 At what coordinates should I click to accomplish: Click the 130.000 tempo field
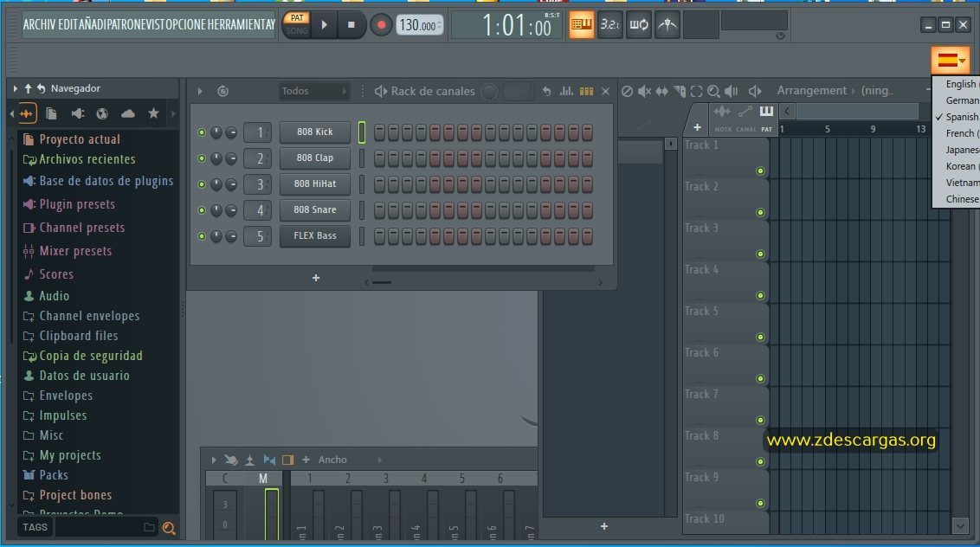tap(419, 25)
